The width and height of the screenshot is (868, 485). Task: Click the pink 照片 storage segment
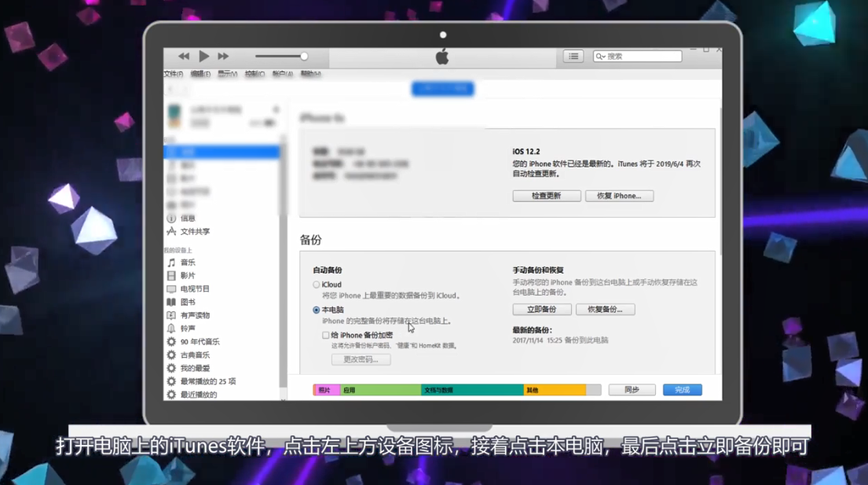pos(327,391)
